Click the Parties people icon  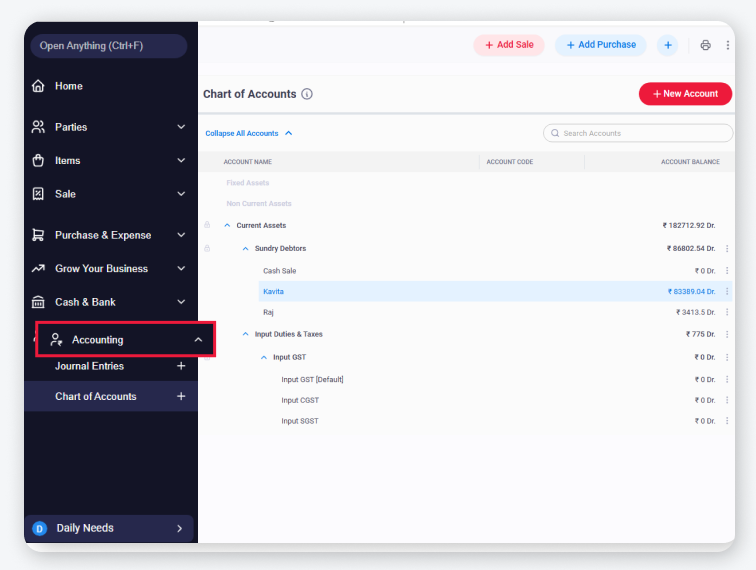pos(38,127)
